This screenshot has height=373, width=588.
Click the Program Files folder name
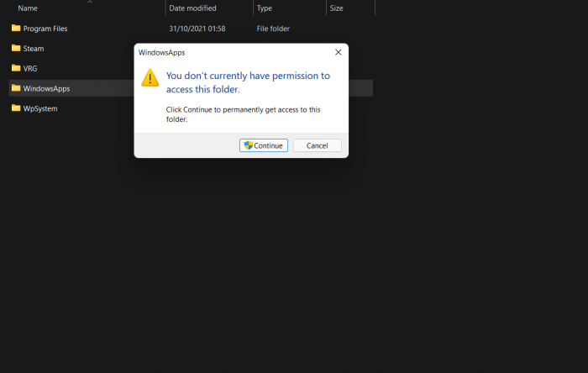[x=45, y=29]
